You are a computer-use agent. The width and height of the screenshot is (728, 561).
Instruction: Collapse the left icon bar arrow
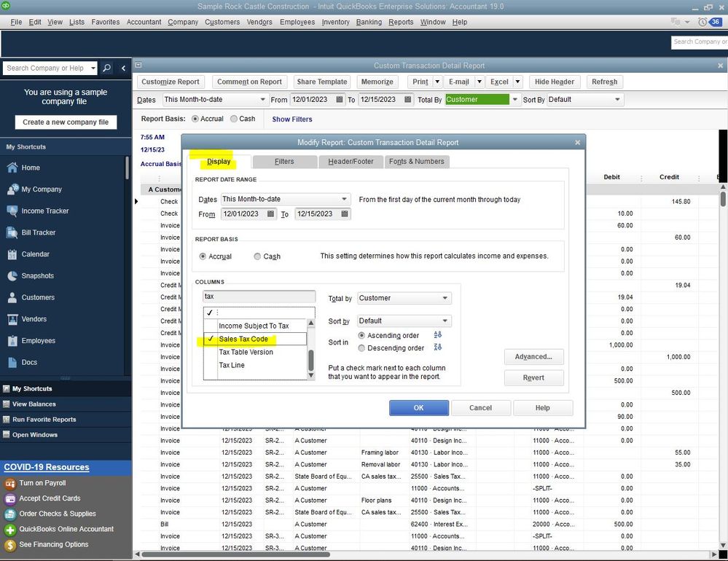pyautogui.click(x=123, y=68)
